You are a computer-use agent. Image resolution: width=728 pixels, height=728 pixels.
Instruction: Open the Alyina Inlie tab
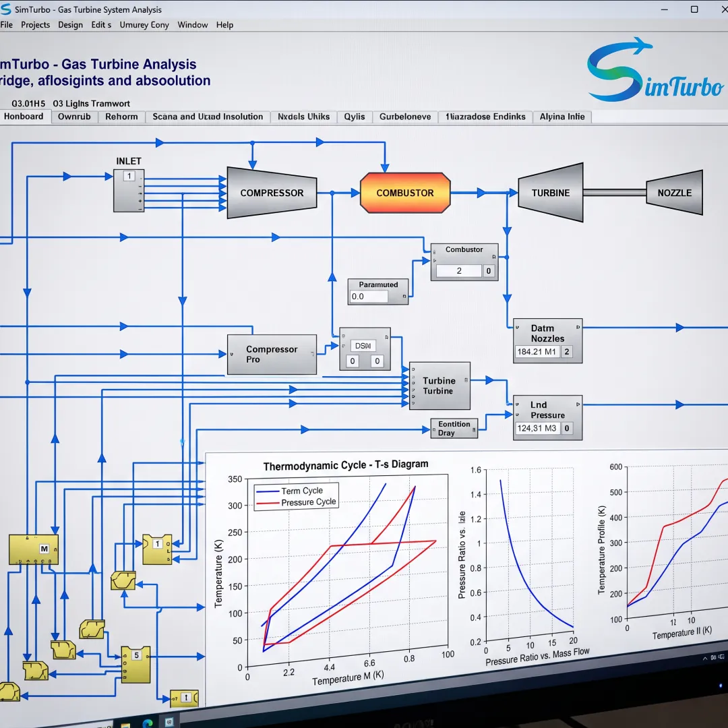pos(562,117)
